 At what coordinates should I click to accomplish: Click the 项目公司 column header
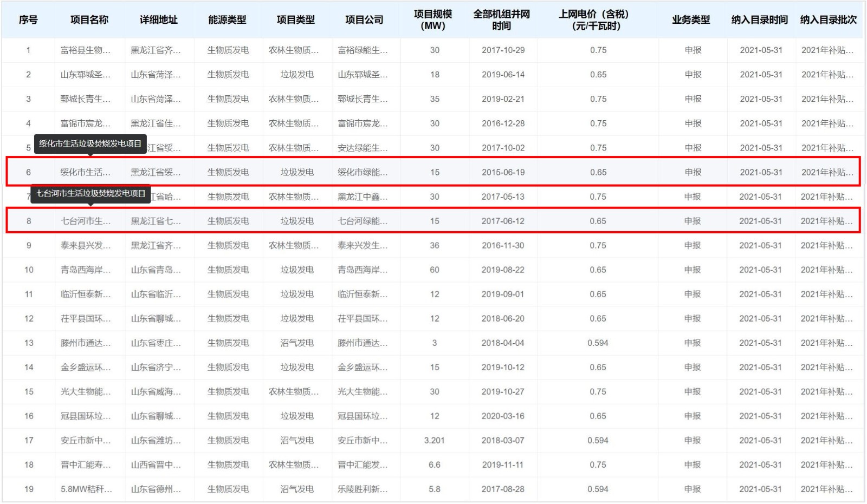[365, 20]
